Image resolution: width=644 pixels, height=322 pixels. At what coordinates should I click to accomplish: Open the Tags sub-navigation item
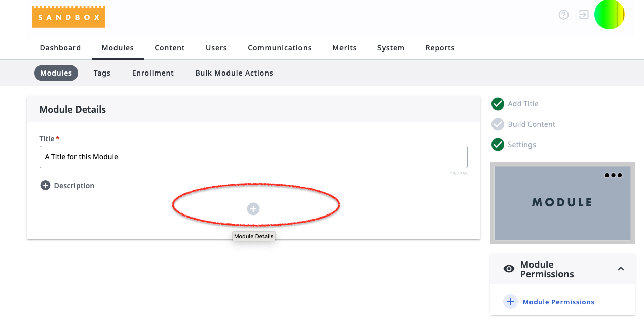point(102,73)
